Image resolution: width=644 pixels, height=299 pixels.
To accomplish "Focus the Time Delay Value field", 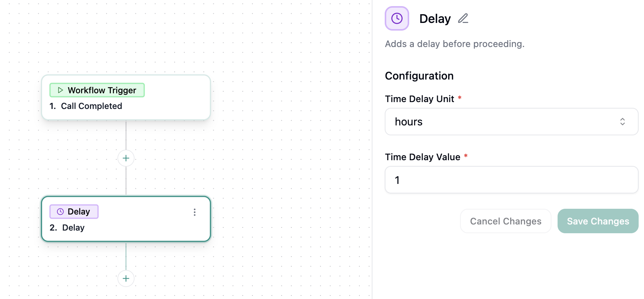I will 511,180.
